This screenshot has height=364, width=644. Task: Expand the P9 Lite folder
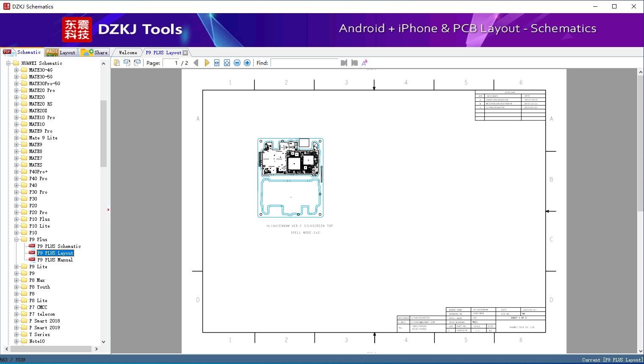16,267
